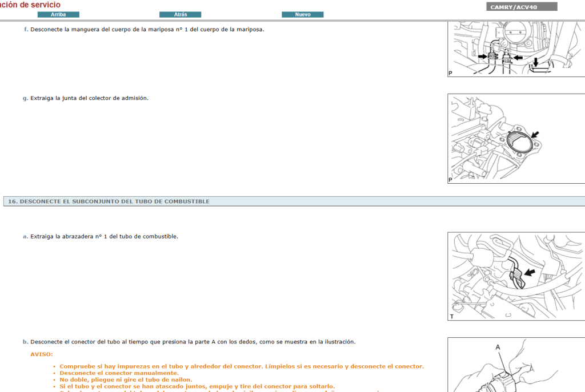This screenshot has height=392, width=585.
Task: Select step 'a' label for abrazadera instruction
Action: point(25,236)
